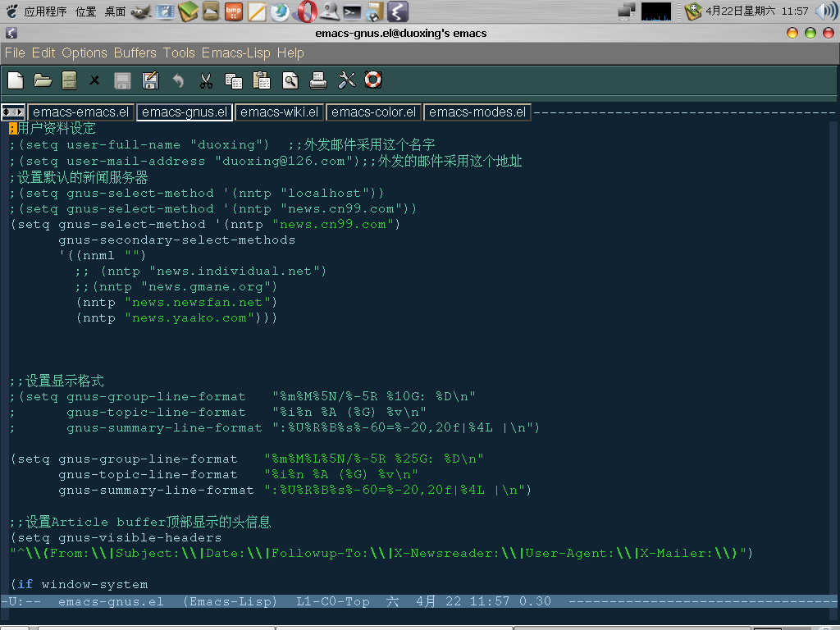This screenshot has height=630, width=840.
Task: Open the notepad text editor launcher
Action: pos(257,11)
